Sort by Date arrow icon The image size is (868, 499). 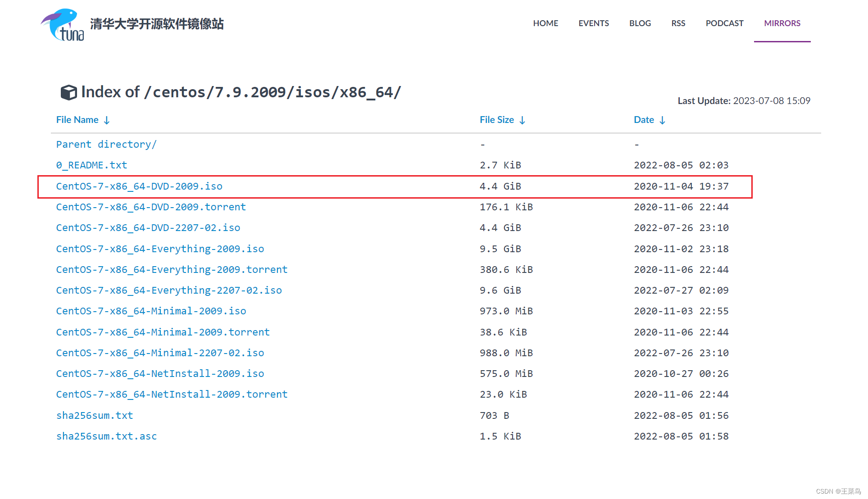coord(662,120)
